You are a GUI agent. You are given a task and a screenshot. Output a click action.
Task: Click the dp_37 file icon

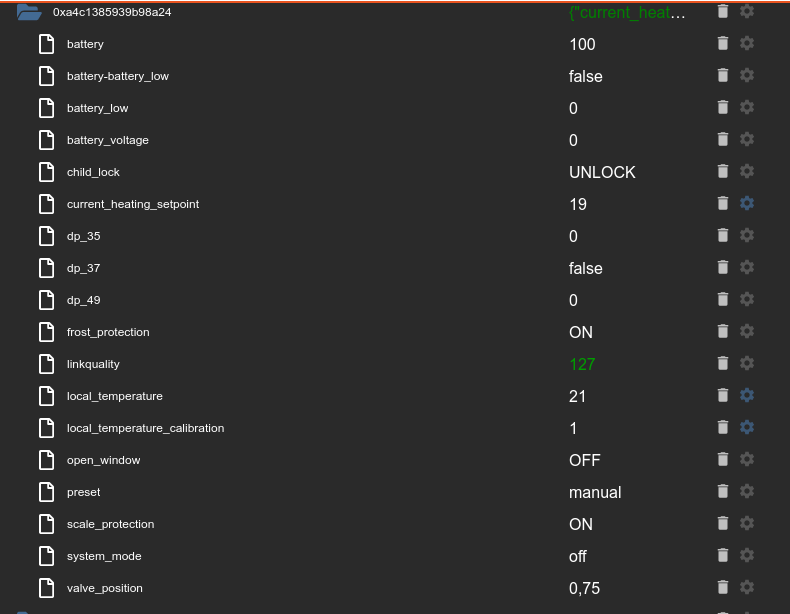(46, 268)
